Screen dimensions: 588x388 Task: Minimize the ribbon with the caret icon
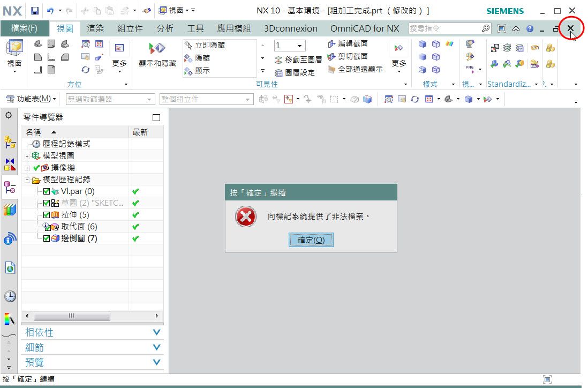click(x=516, y=28)
